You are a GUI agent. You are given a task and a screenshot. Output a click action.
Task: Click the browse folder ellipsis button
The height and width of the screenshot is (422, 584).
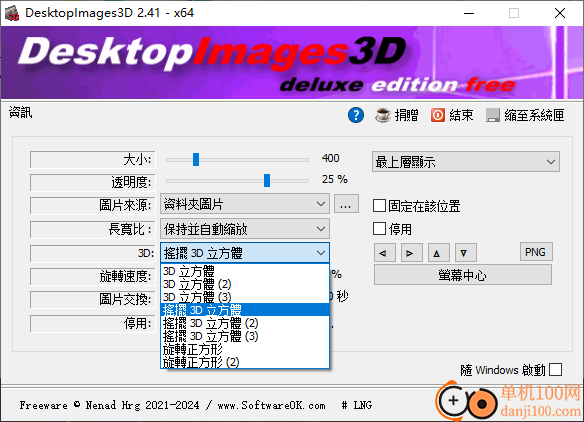[x=346, y=204]
